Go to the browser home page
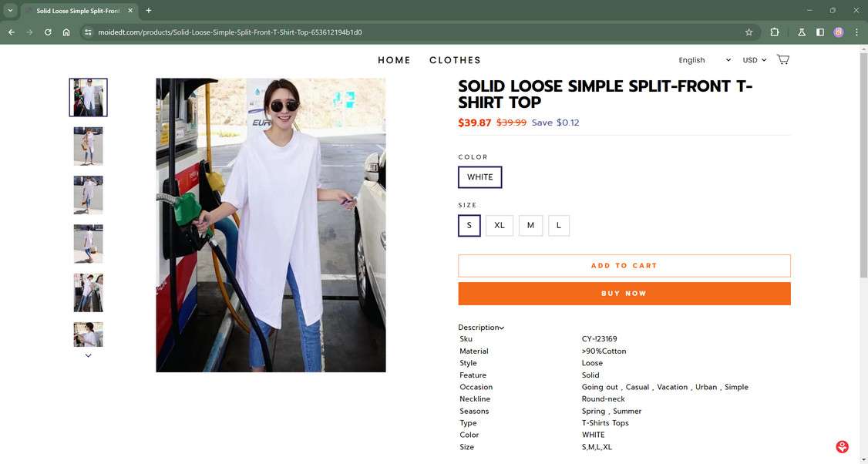 coord(66,32)
